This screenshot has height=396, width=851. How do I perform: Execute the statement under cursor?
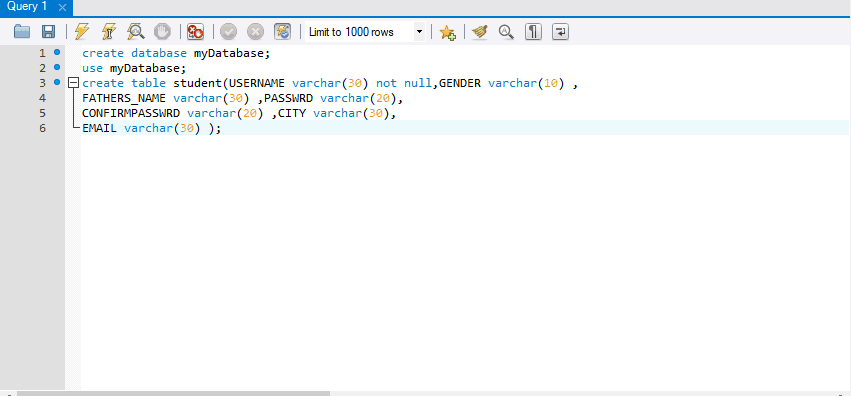pos(109,31)
